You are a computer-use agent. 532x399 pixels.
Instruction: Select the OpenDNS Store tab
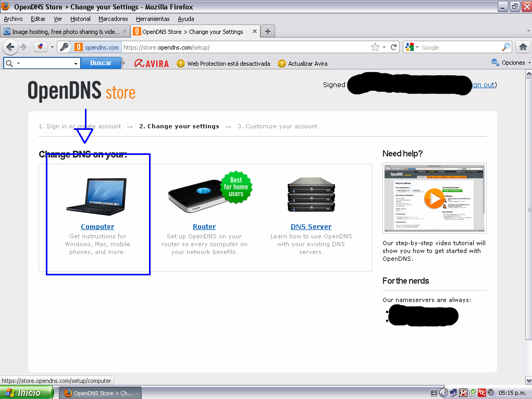tap(195, 32)
